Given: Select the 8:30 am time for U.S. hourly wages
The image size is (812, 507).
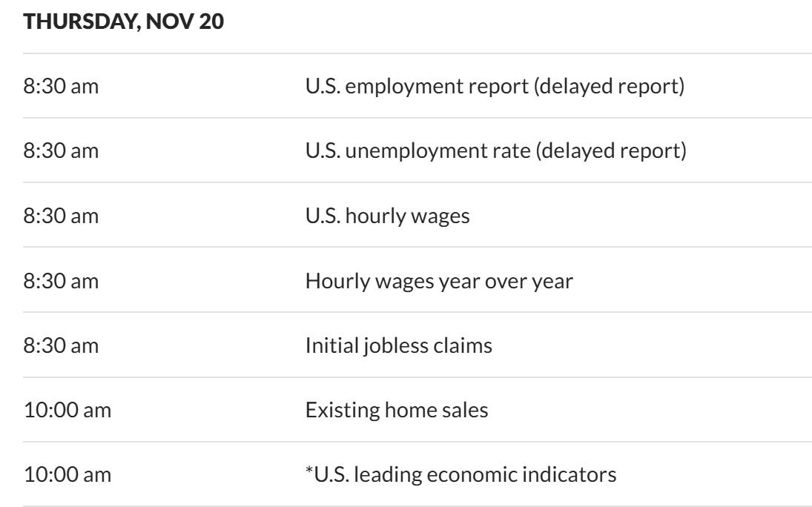Looking at the screenshot, I should [x=61, y=217].
